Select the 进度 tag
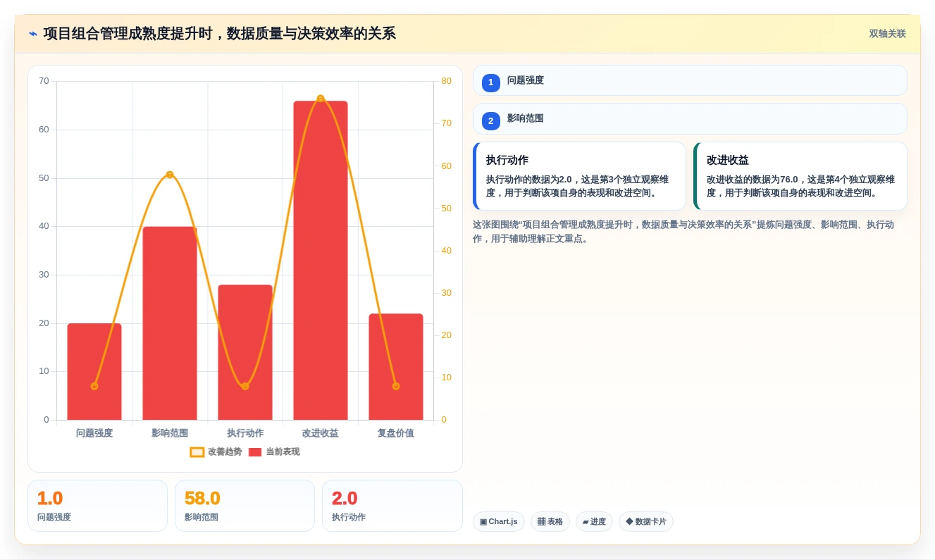The image size is (935, 560). coord(594,522)
